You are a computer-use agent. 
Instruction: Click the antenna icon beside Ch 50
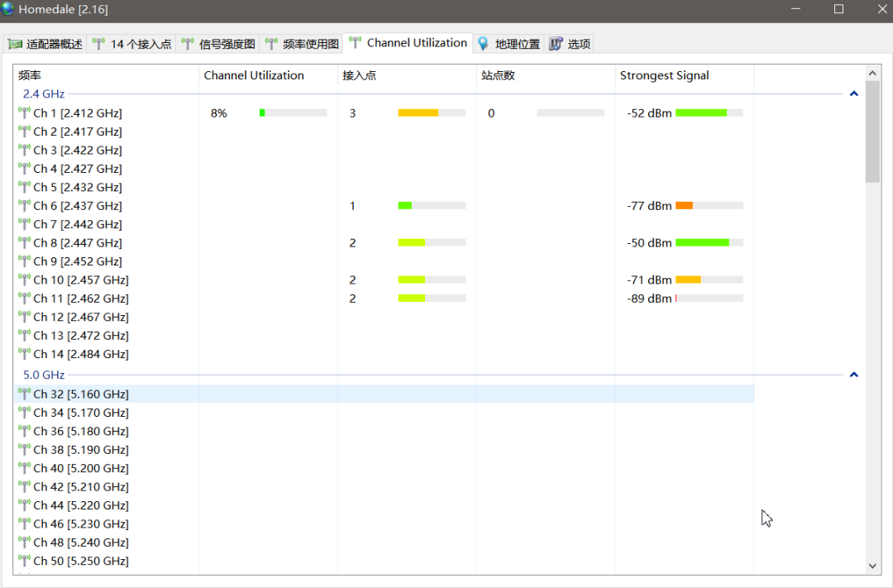tap(22, 561)
